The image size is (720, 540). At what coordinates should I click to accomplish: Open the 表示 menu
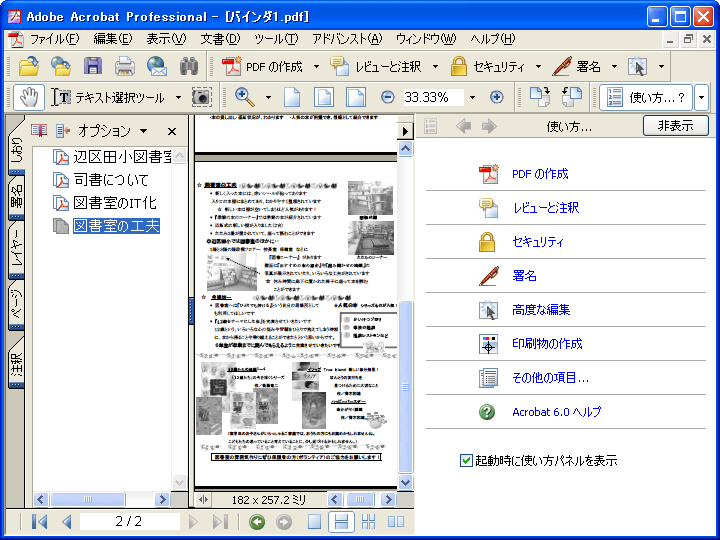click(x=166, y=39)
